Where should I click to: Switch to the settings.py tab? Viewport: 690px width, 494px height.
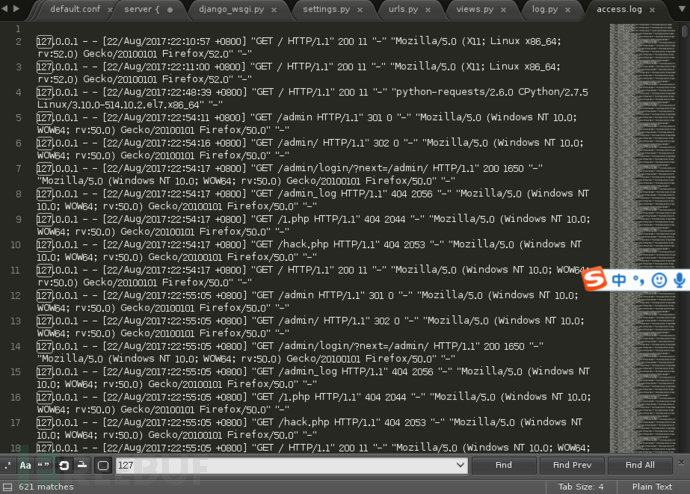(326, 9)
